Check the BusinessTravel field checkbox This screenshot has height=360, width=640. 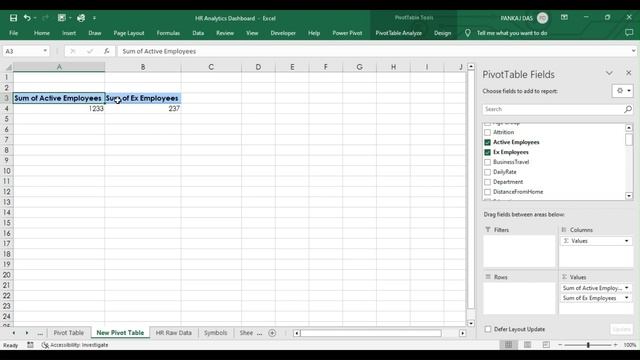pyautogui.click(x=487, y=162)
